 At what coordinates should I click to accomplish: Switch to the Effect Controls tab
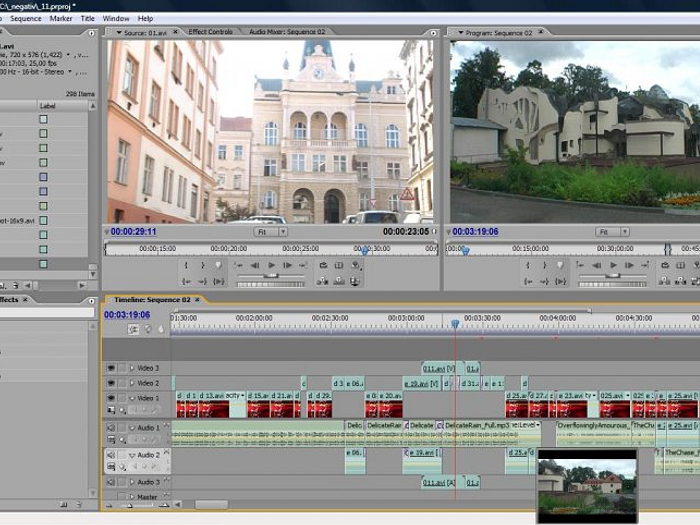click(x=211, y=32)
